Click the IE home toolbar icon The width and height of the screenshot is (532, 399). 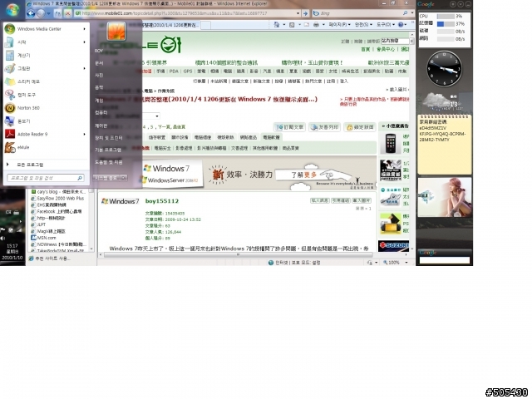tap(277, 24)
